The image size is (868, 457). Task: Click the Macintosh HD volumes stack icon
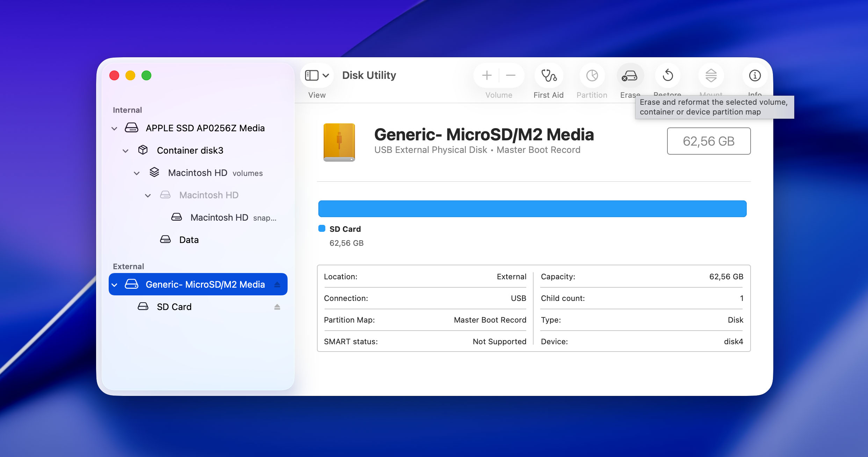[x=154, y=172]
